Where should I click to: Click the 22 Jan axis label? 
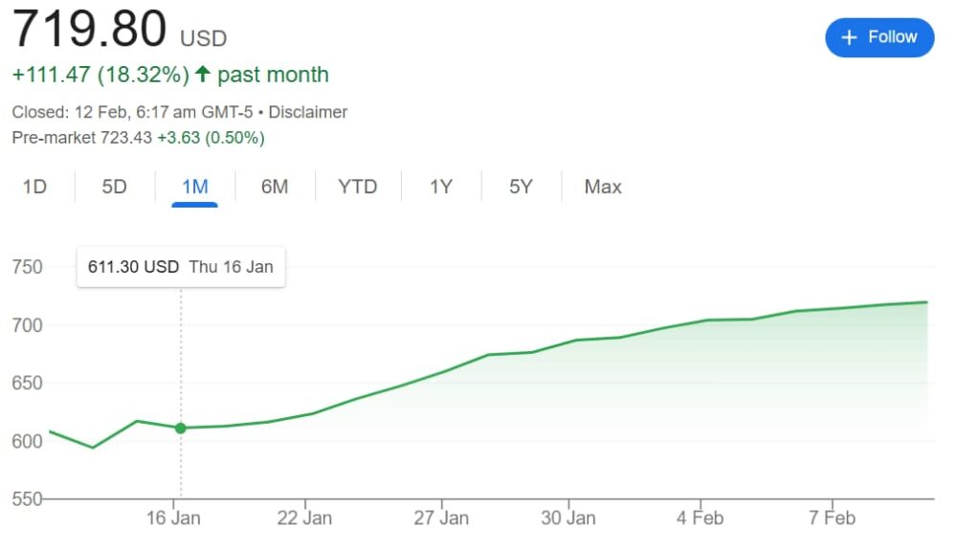[304, 518]
